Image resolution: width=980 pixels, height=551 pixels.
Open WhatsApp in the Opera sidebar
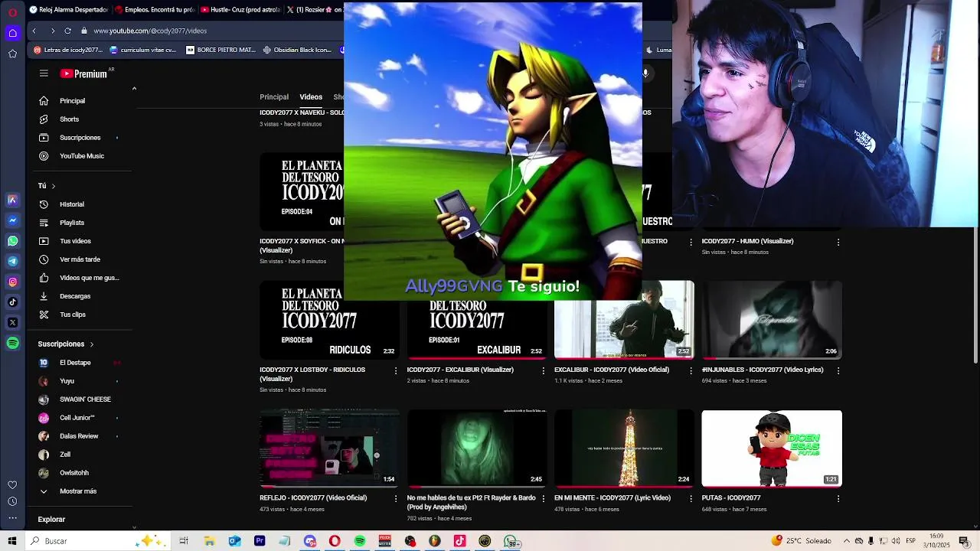point(13,241)
